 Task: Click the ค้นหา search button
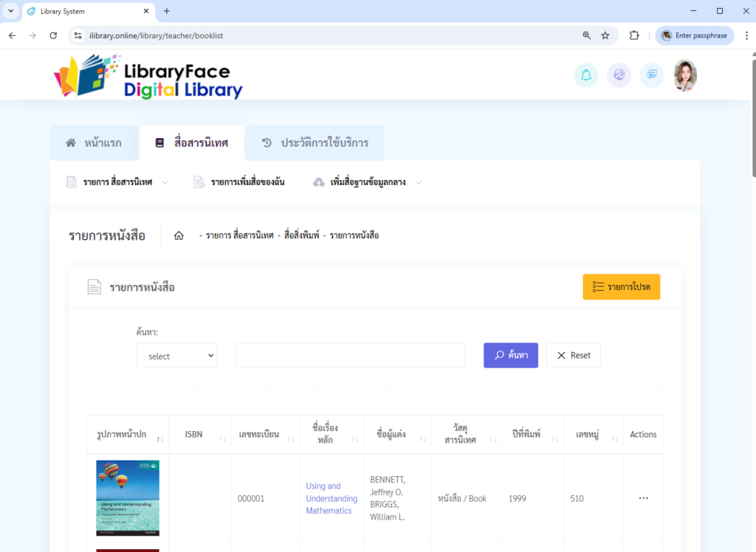click(x=511, y=355)
